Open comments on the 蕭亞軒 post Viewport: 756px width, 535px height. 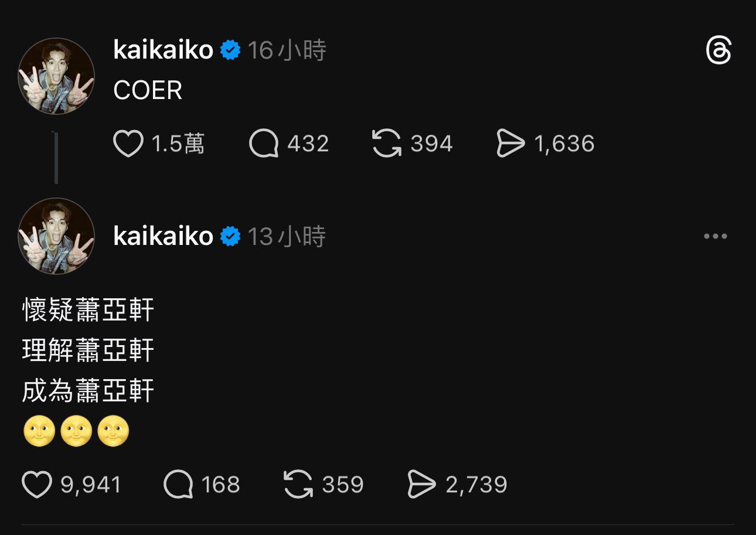coord(178,485)
